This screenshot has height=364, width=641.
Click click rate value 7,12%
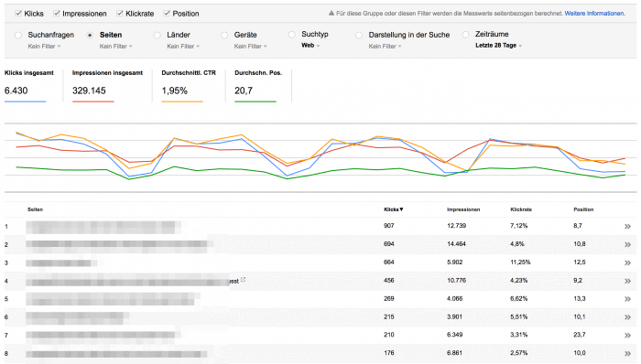(519, 226)
